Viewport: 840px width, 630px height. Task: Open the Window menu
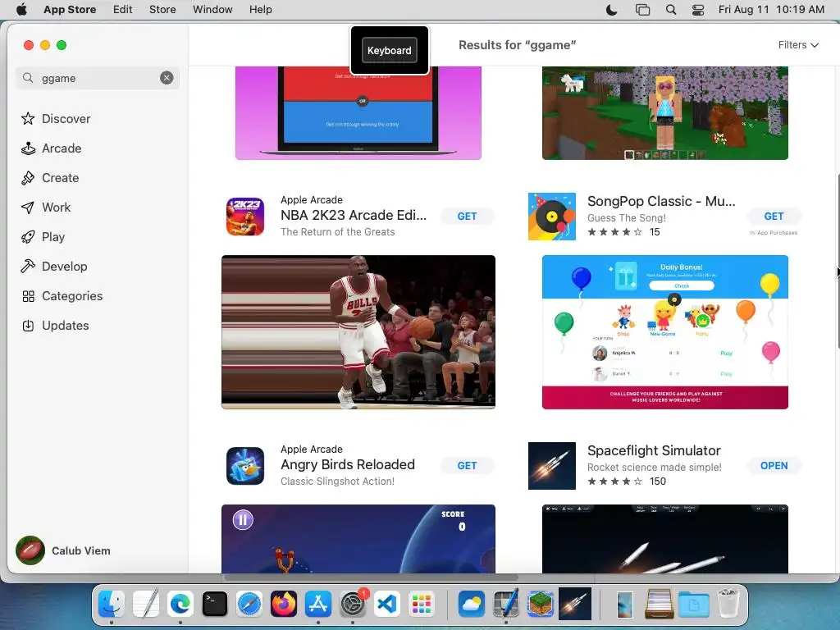(212, 10)
